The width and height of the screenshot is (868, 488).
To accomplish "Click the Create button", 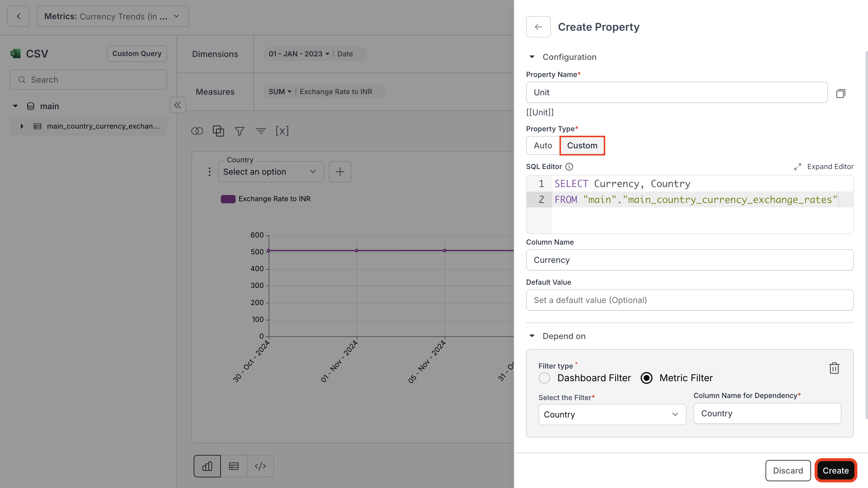I will [x=835, y=470].
